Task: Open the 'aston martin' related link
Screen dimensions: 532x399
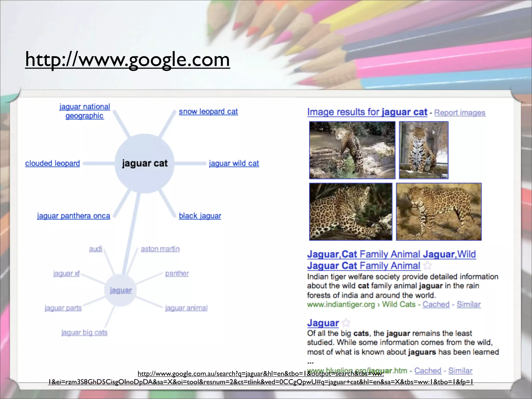Action: 160,249
